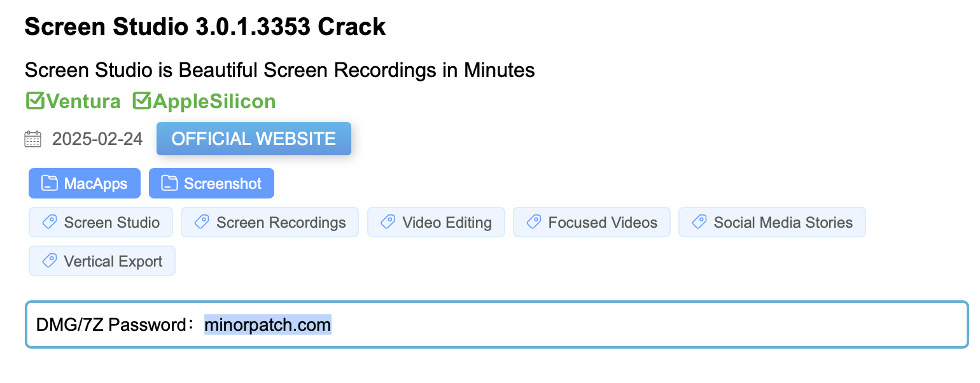This screenshot has width=980, height=383.
Task: Click the tag icon beside Focused Videos
Action: tap(533, 222)
